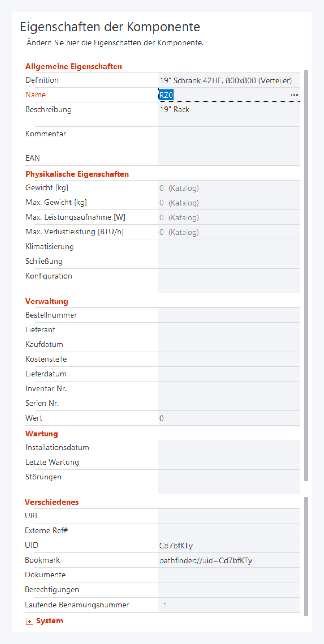The image size is (324, 644).
Task: Select the Berechtigungen value field
Action: (229, 590)
